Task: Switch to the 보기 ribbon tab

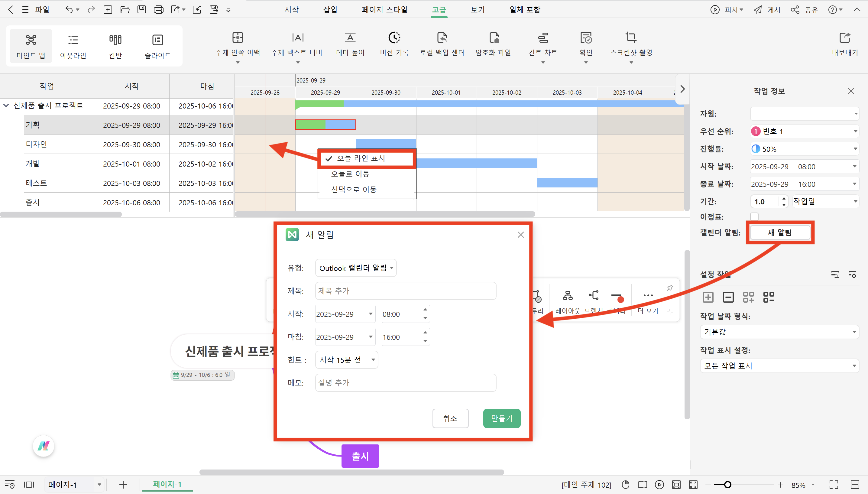Action: [x=477, y=9]
